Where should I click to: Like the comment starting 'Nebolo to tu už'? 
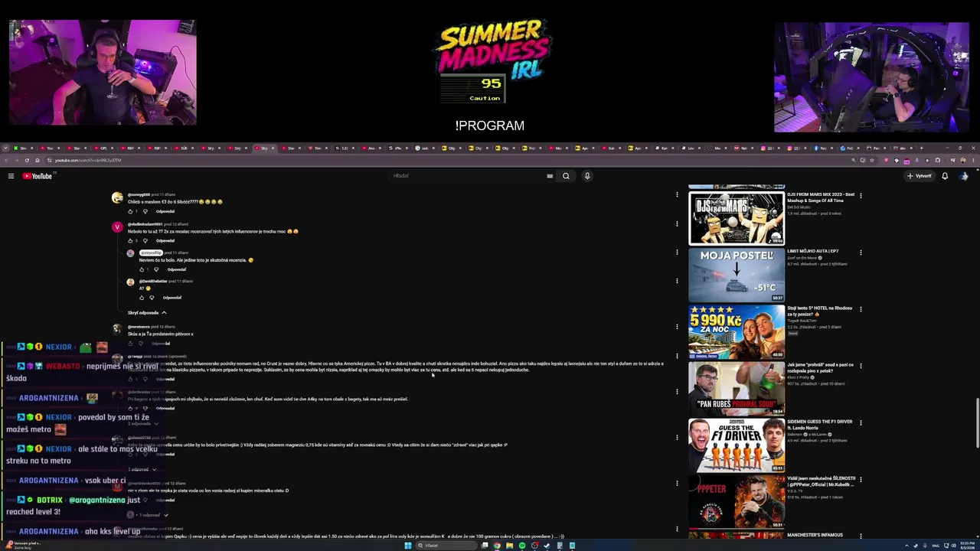[x=131, y=241]
